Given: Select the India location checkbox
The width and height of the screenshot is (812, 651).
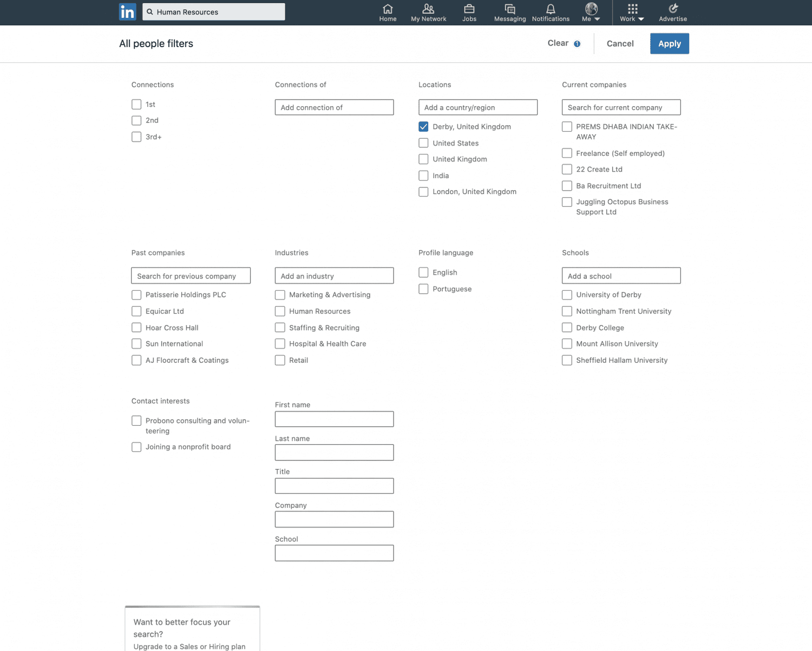Looking at the screenshot, I should tap(423, 175).
